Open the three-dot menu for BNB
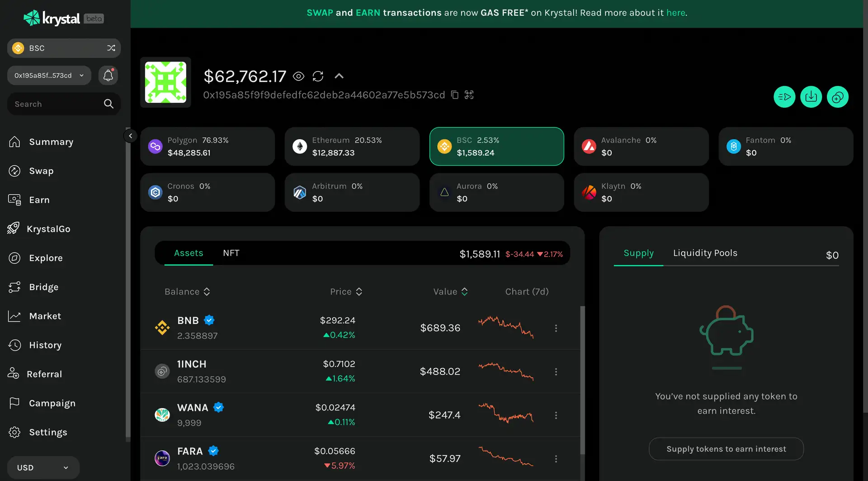Image resolution: width=868 pixels, height=481 pixels. pos(556,328)
